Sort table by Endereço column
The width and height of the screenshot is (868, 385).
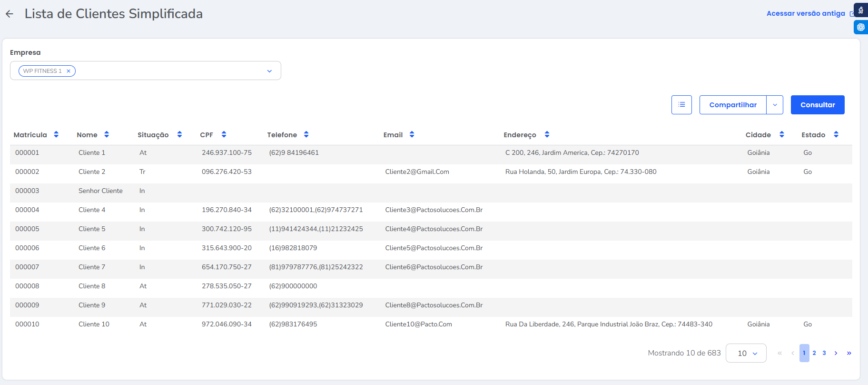[547, 135]
